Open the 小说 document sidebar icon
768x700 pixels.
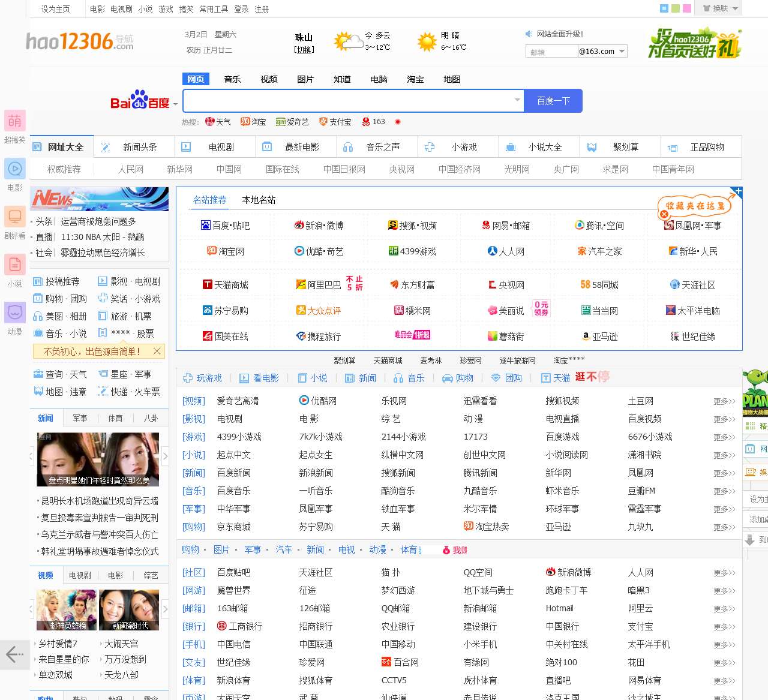point(14,265)
